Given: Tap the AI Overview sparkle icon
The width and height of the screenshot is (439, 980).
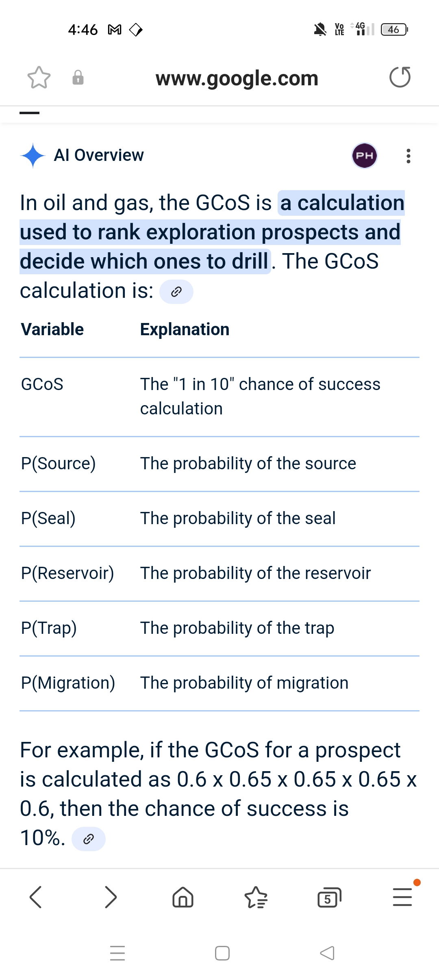Looking at the screenshot, I should (x=33, y=156).
